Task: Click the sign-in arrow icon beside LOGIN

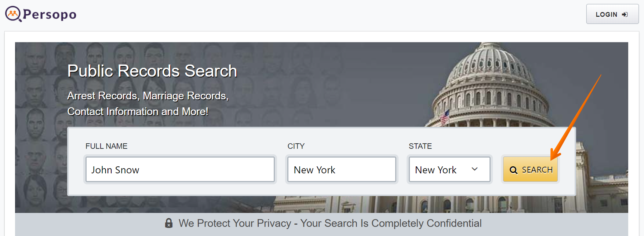Action: [625, 15]
